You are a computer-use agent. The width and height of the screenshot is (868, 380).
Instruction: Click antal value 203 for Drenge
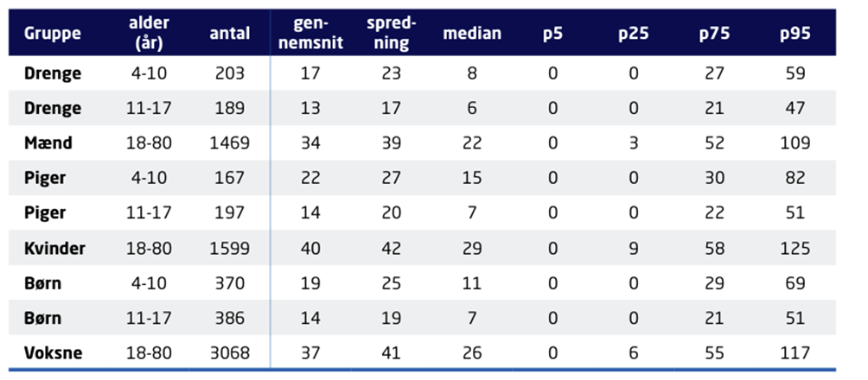coord(230,73)
